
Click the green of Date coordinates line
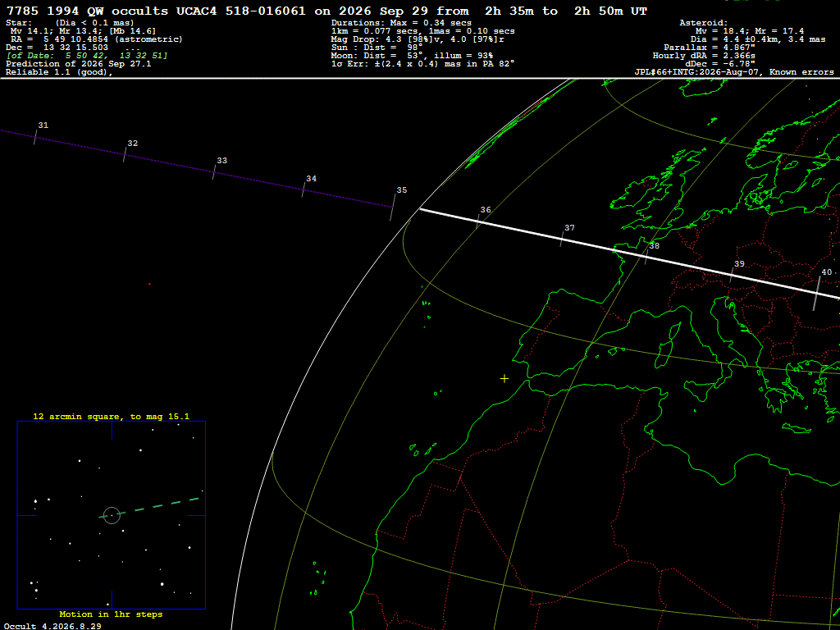point(87,56)
